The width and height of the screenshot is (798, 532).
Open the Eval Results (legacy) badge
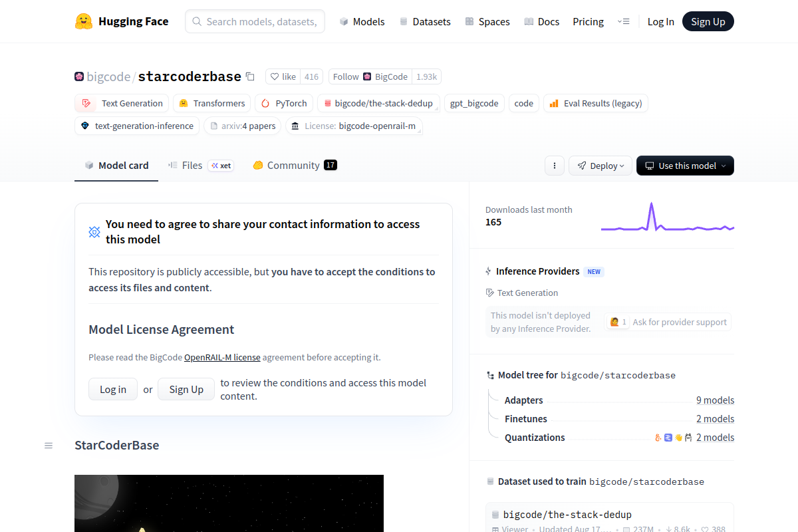(x=595, y=103)
